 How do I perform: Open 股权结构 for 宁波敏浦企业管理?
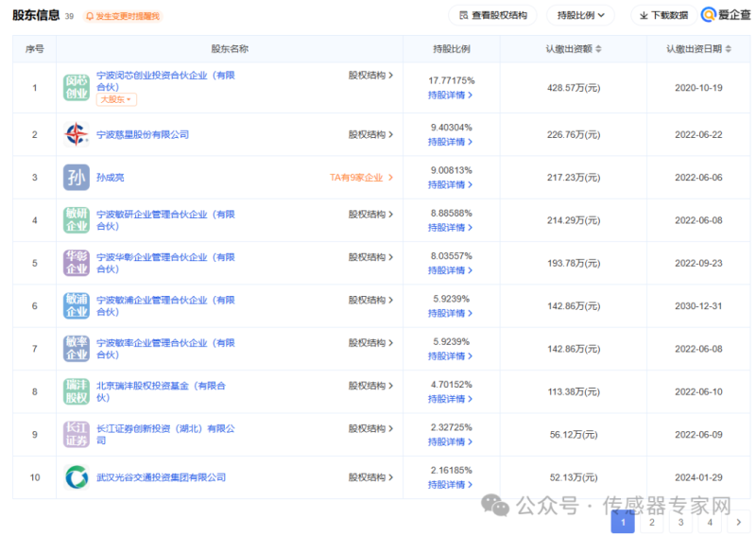370,300
